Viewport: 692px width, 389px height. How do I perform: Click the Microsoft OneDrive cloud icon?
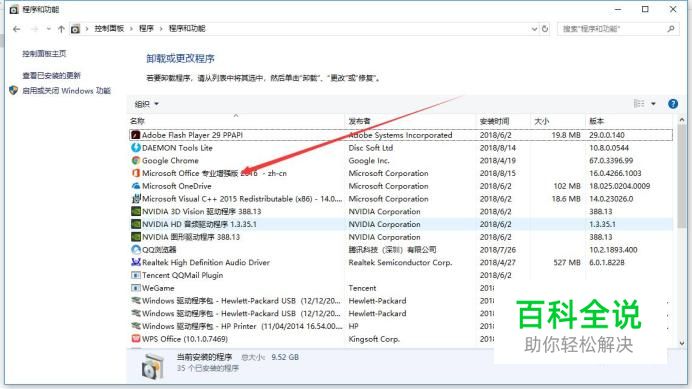136,186
